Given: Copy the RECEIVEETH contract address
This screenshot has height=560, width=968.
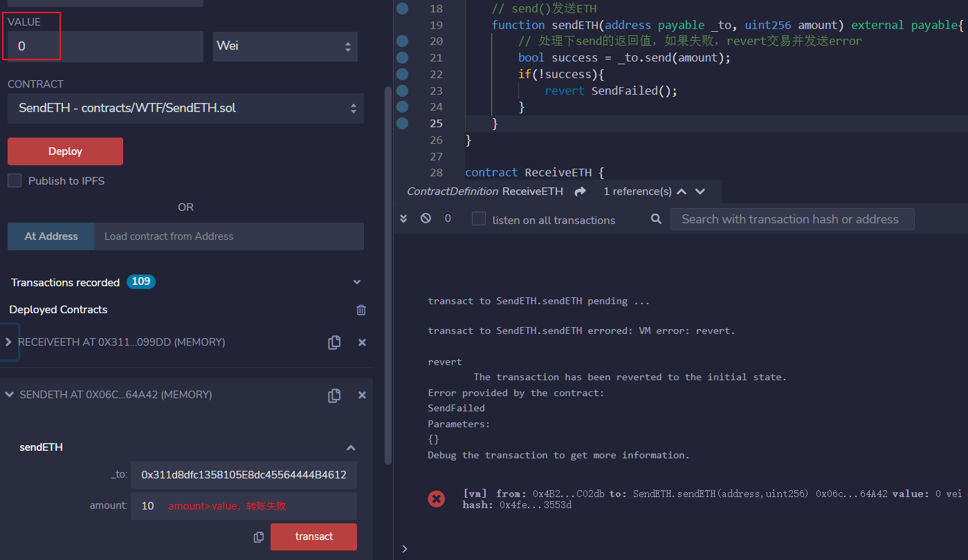Looking at the screenshot, I should coord(334,342).
